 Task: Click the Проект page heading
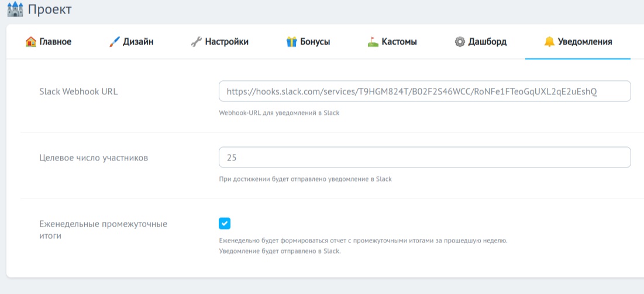(50, 9)
